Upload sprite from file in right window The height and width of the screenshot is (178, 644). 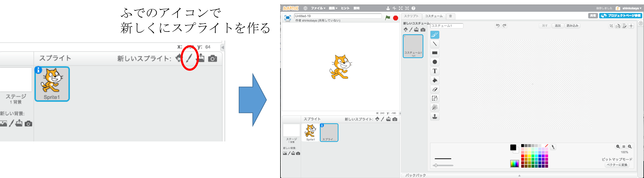pos(388,119)
